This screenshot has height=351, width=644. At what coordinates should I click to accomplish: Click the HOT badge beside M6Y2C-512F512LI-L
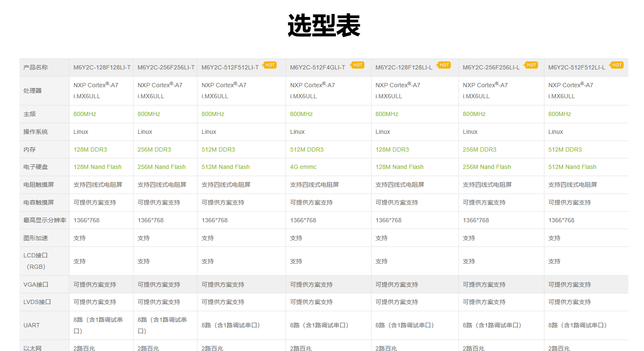pyautogui.click(x=617, y=65)
